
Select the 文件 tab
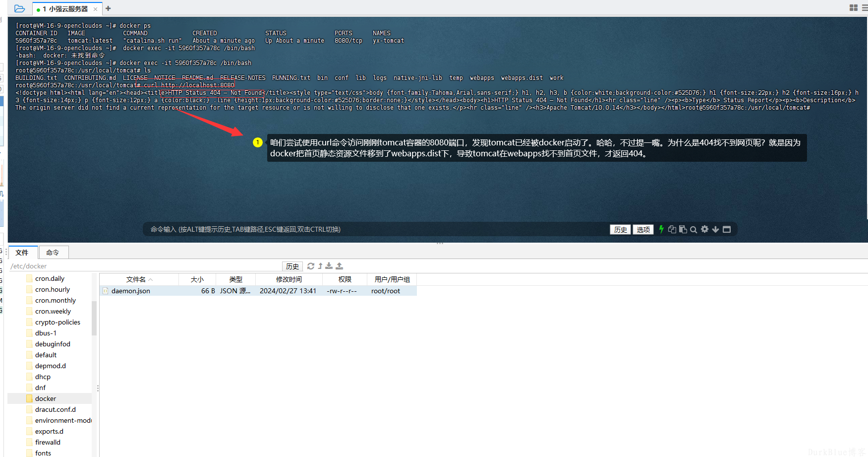coord(22,252)
